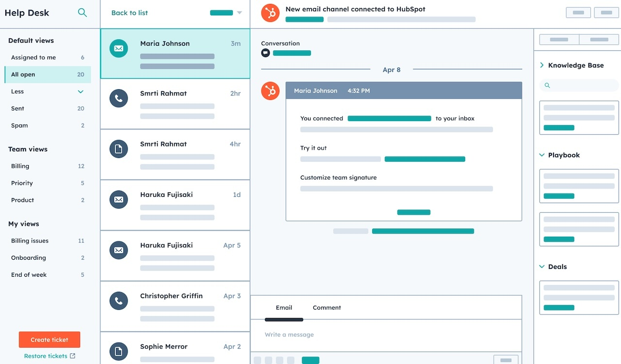Screen dimensions: 621x364
Task: Click the form document icon on Smrti Rahmat's 4hr ticket
Action: coord(118,148)
